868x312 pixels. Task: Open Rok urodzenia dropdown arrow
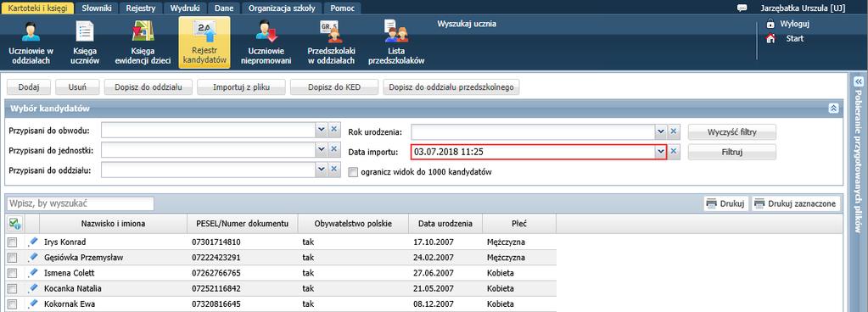pos(660,131)
